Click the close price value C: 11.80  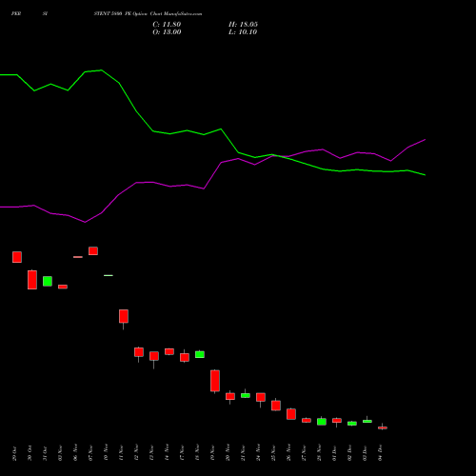click(x=167, y=25)
